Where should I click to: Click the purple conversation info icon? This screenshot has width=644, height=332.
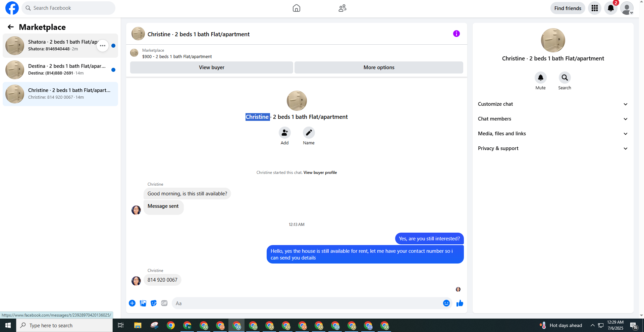pyautogui.click(x=457, y=34)
